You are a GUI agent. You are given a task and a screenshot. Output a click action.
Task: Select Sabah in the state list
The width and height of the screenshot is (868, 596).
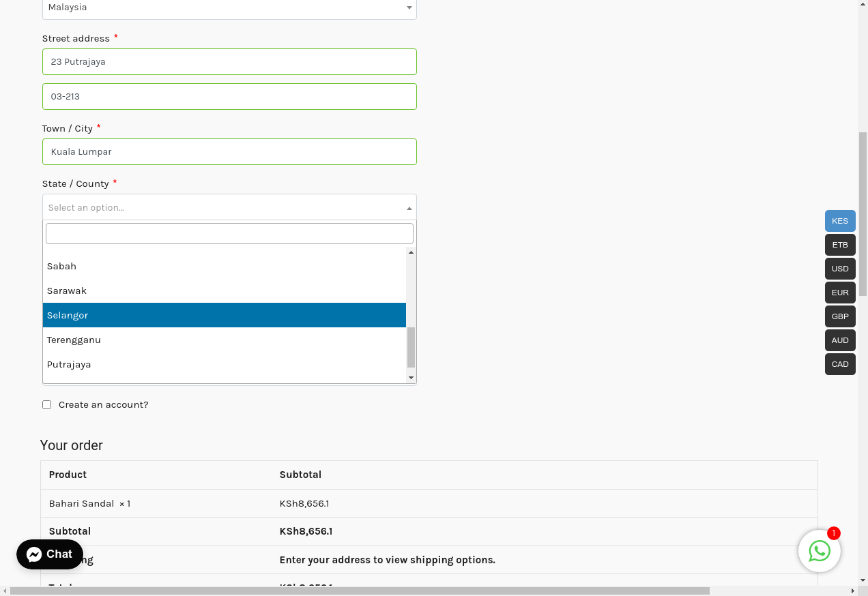(x=224, y=266)
